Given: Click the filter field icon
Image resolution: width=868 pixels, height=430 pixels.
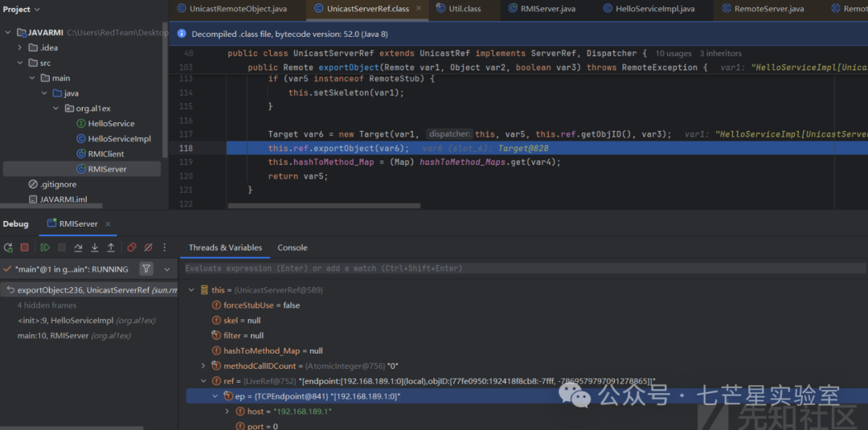Looking at the screenshot, I should click(216, 335).
